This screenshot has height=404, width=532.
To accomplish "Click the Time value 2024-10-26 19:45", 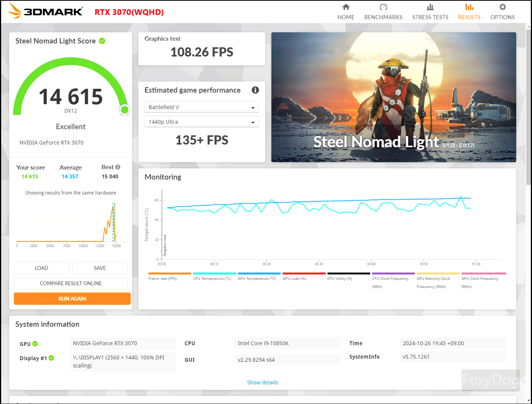I will click(453, 343).
